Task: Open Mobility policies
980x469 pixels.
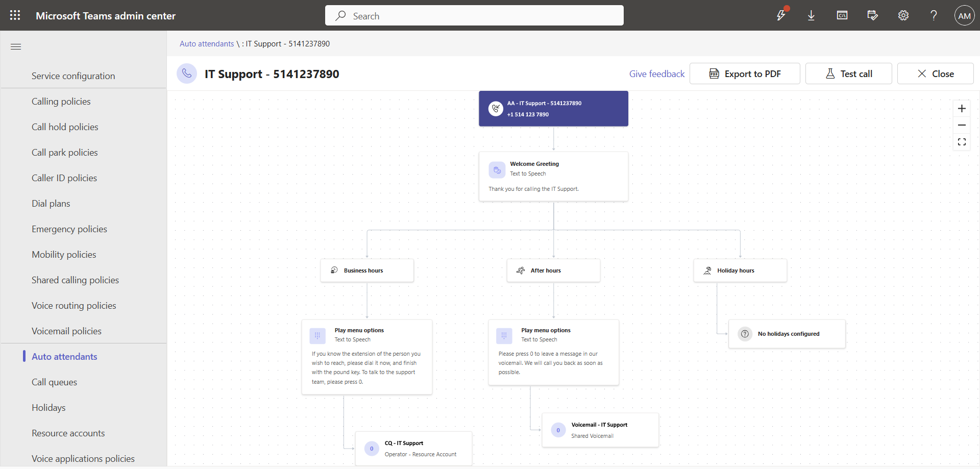Action: pyautogui.click(x=64, y=254)
